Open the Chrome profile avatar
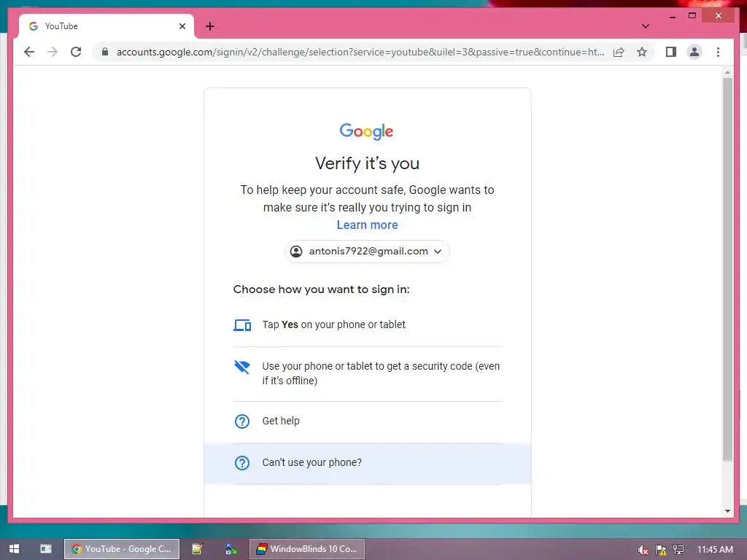This screenshot has width=747, height=560. 694,52
